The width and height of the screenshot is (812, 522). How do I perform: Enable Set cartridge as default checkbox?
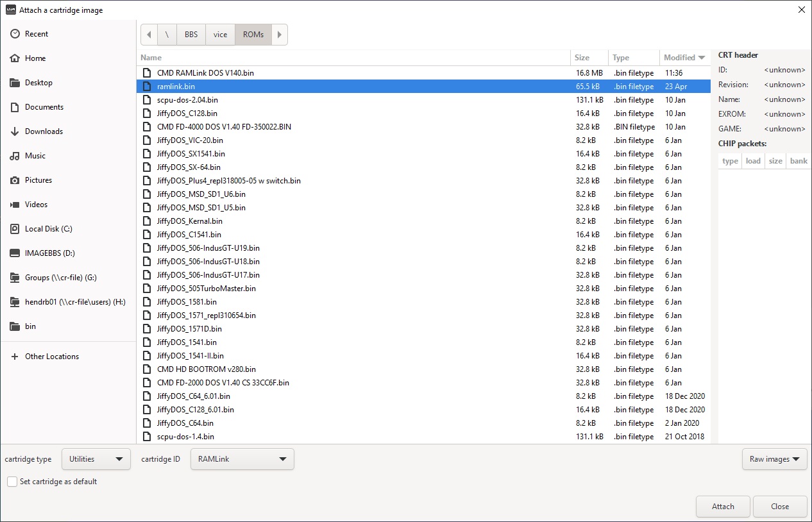[12, 482]
